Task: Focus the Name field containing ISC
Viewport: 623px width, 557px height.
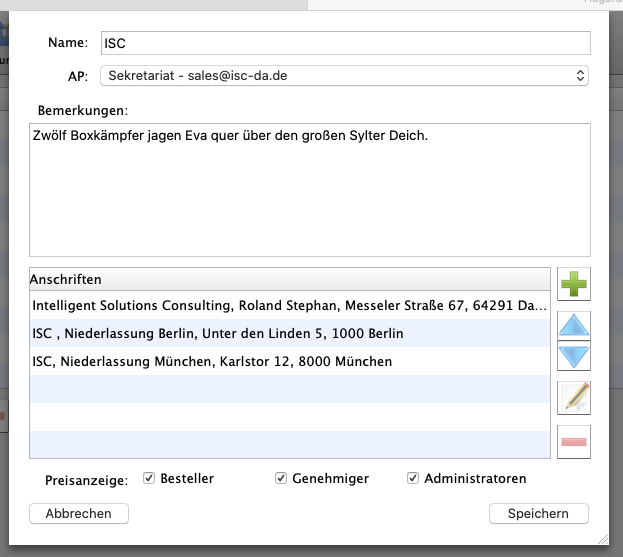Action: coord(346,43)
